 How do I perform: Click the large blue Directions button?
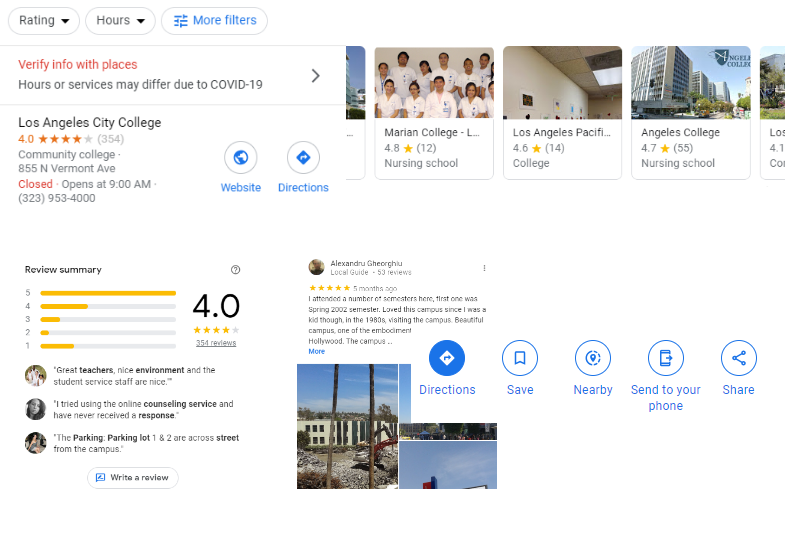pyautogui.click(x=447, y=358)
